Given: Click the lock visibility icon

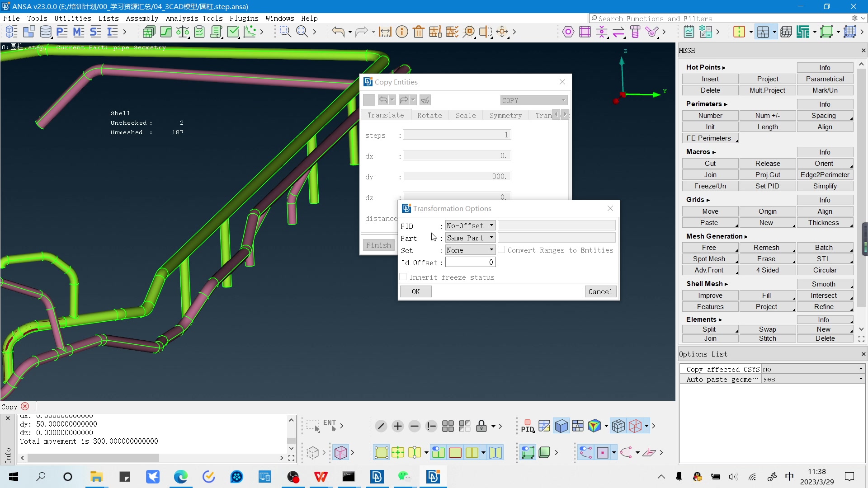Looking at the screenshot, I should 481,426.
